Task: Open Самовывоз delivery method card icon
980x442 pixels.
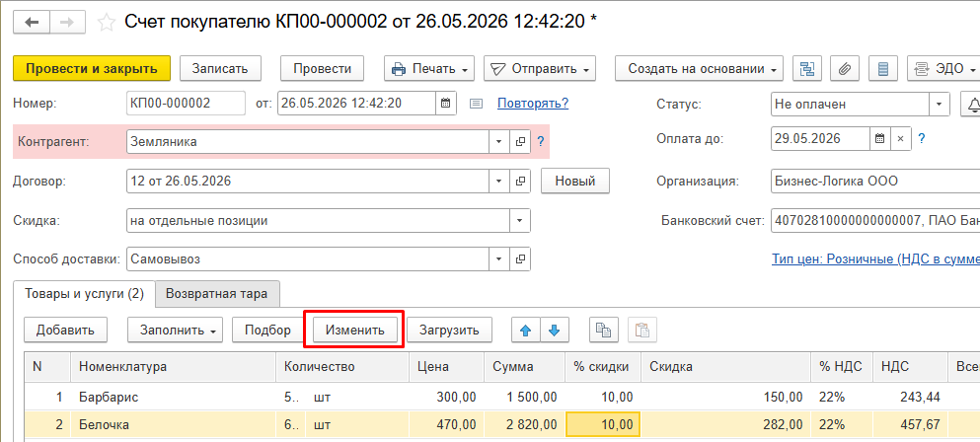Action: tap(520, 258)
